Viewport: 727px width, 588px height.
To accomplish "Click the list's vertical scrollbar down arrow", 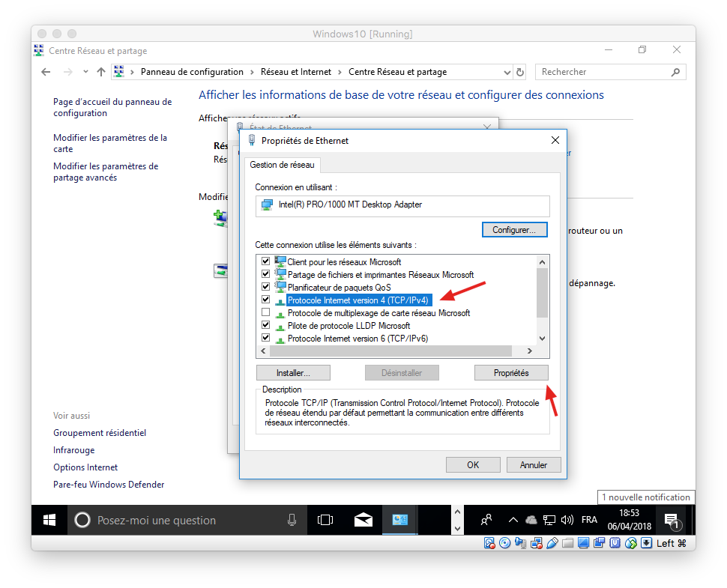I will click(542, 339).
